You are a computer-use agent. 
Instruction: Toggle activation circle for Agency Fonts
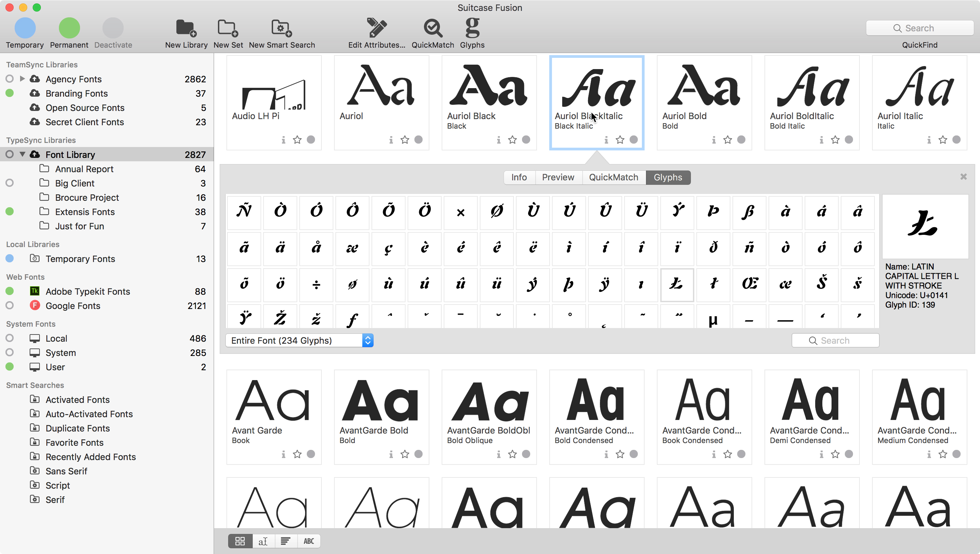pyautogui.click(x=10, y=79)
